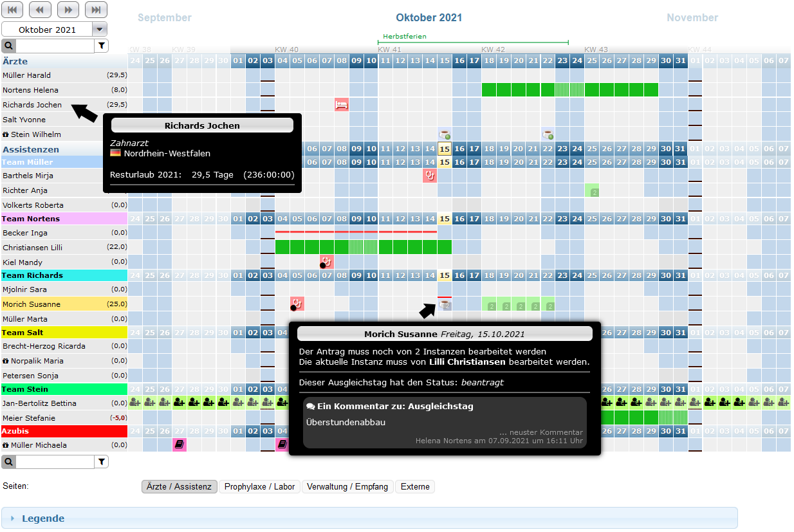
Task: Click the stethoscope icon in Barthels Mirja's row
Action: [430, 175]
